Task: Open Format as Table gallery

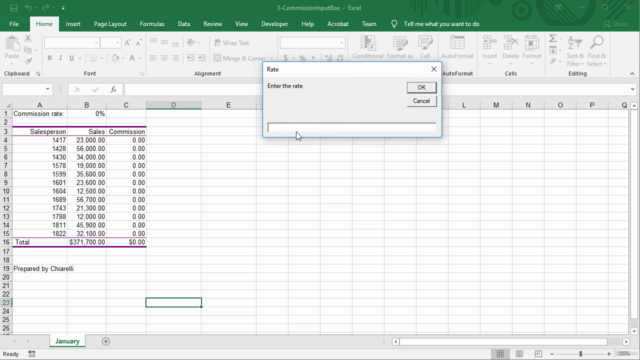Action: pos(400,47)
